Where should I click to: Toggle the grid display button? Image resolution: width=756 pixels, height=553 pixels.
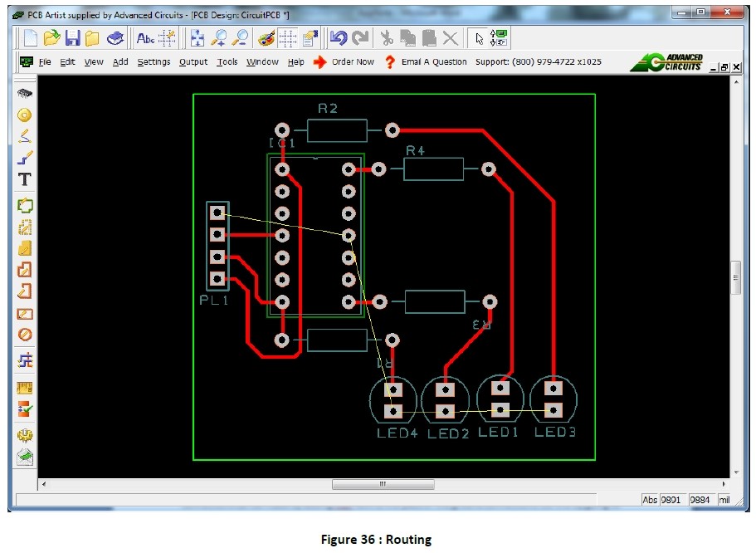click(x=288, y=37)
